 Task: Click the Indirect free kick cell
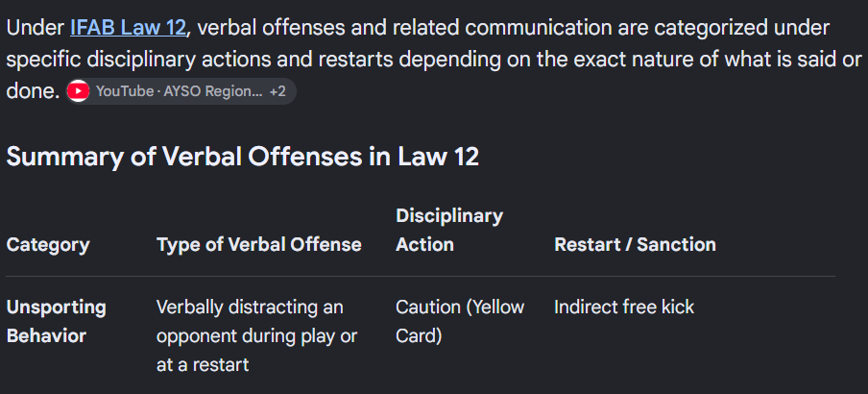click(624, 307)
